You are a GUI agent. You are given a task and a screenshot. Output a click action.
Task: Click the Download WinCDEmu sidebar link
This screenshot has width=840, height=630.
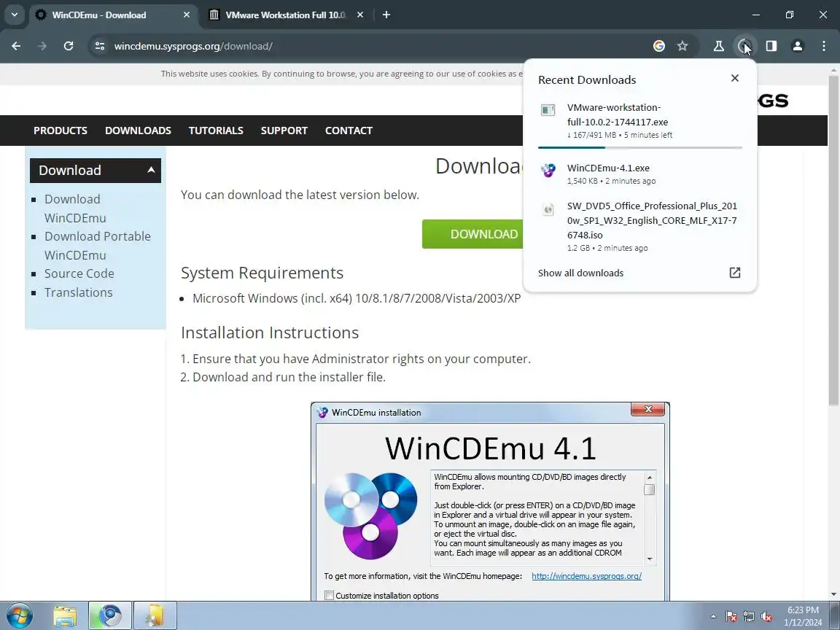click(75, 209)
